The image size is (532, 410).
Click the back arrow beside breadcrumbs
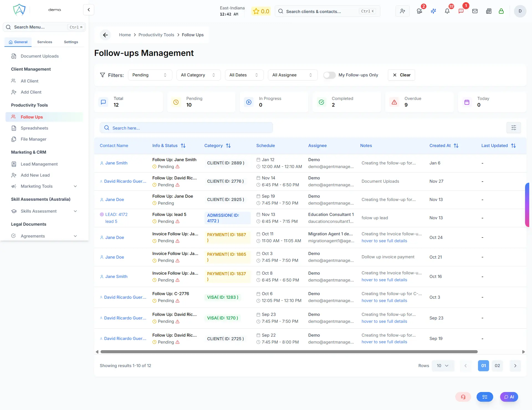click(x=105, y=35)
